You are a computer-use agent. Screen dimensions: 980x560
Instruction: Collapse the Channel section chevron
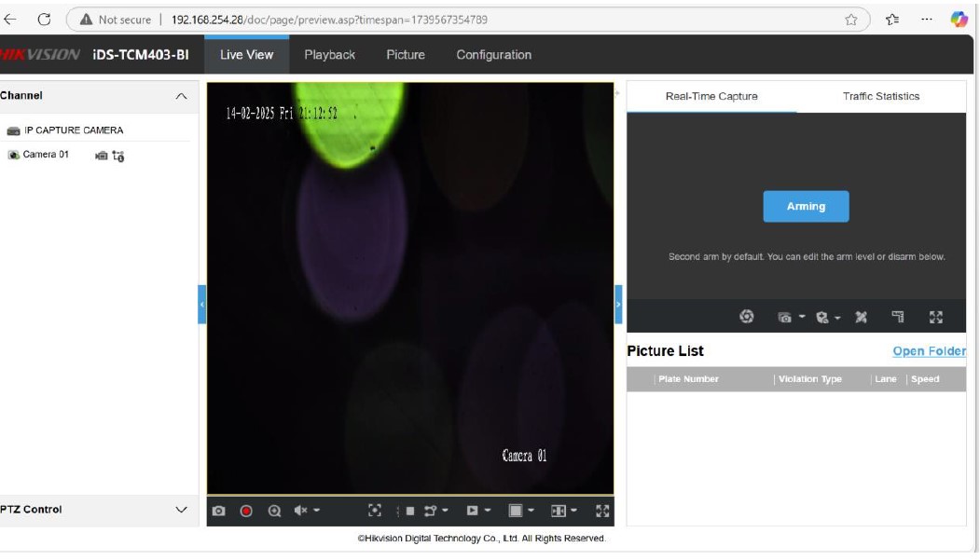click(181, 96)
